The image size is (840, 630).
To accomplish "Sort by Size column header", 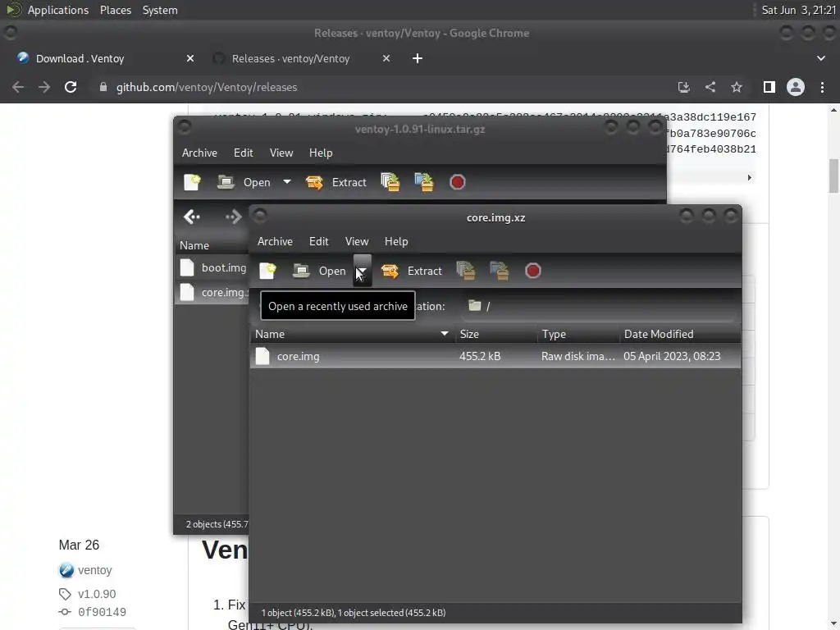I will pyautogui.click(x=496, y=334).
